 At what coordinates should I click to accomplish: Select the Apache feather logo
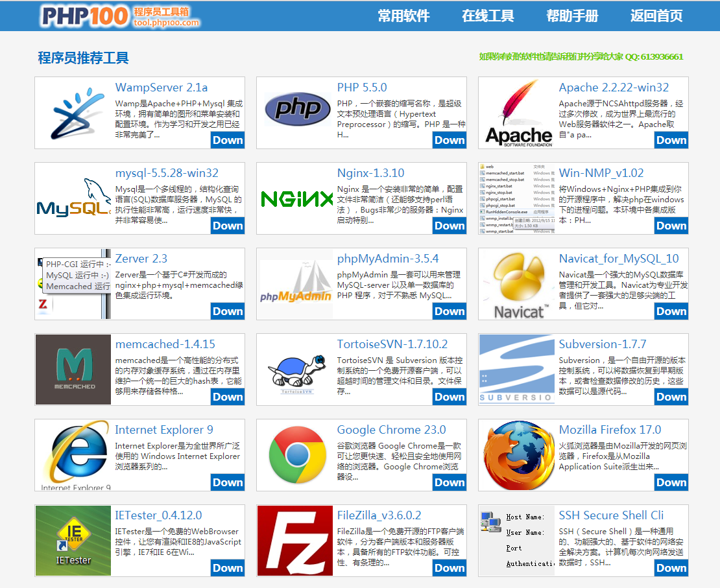[518, 113]
